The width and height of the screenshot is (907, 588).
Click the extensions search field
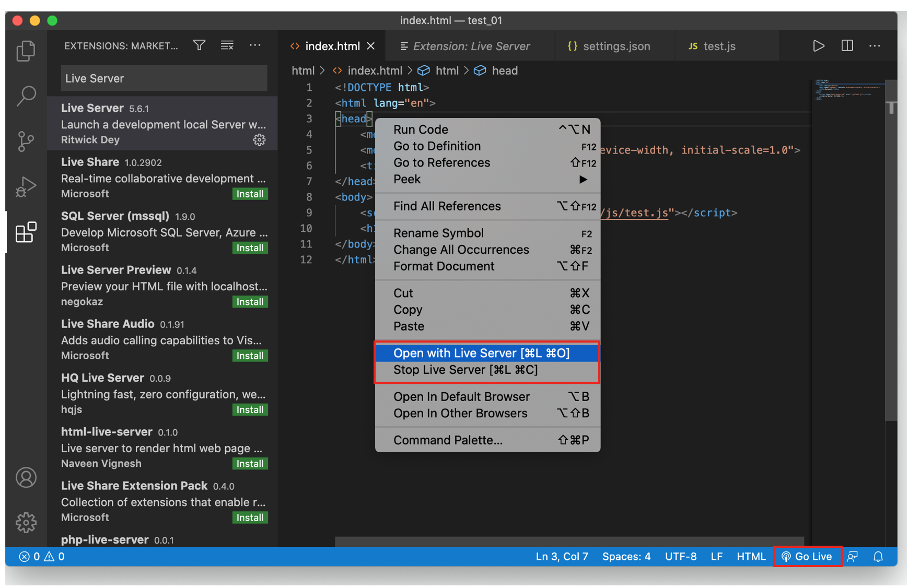coord(164,78)
